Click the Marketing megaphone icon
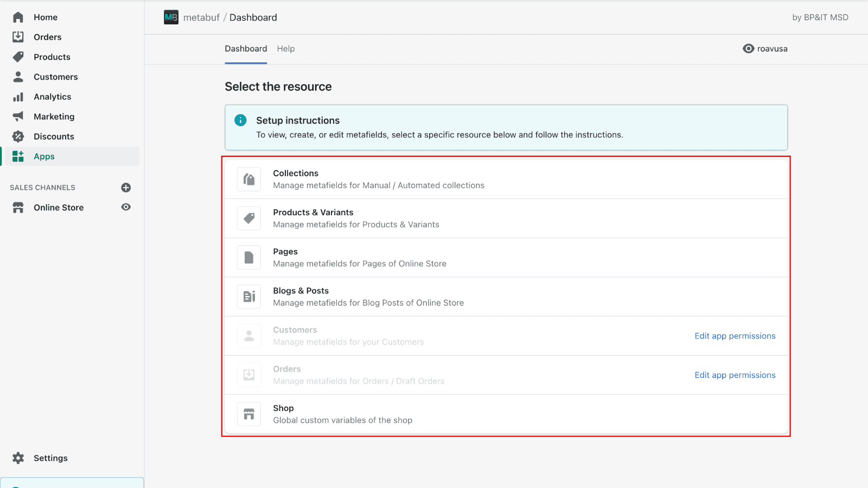The width and height of the screenshot is (868, 488). click(x=18, y=116)
